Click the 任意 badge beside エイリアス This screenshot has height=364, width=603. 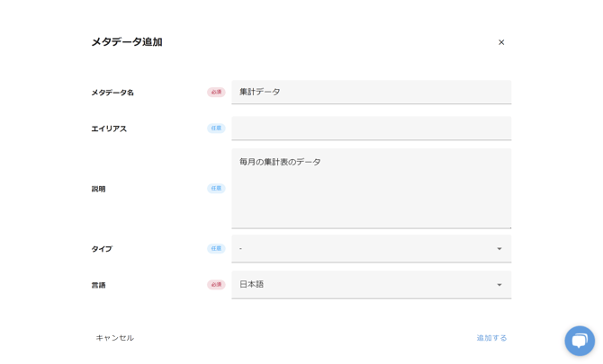(x=216, y=129)
